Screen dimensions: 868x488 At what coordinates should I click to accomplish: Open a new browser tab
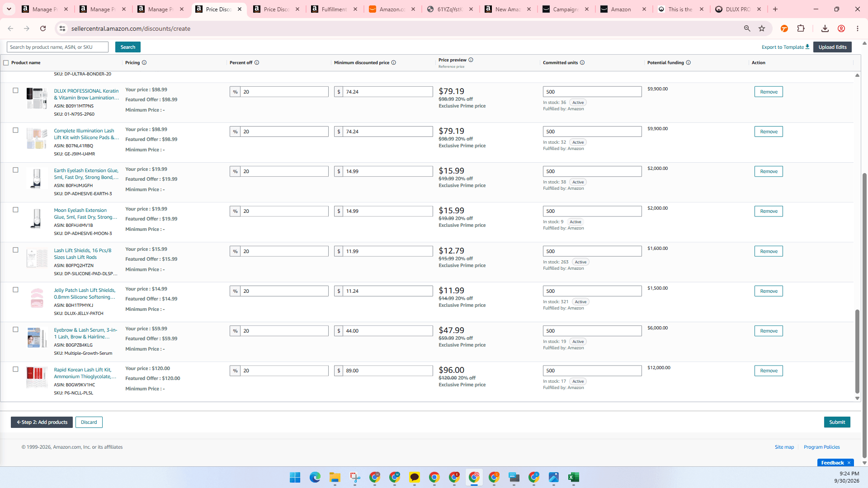click(775, 9)
